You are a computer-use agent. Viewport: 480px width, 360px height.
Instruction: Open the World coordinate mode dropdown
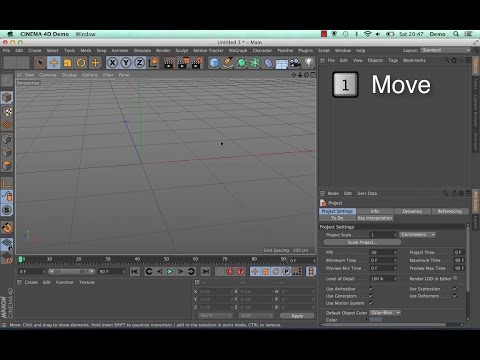pyautogui.click(x=215, y=316)
